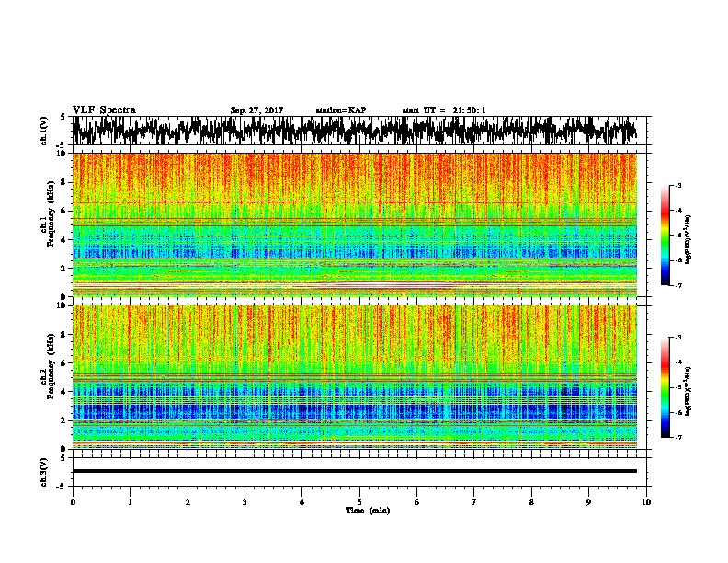Viewport: 728px width, 563px height.
Task: Click the "station=KAP" header label
Action: 341,110
